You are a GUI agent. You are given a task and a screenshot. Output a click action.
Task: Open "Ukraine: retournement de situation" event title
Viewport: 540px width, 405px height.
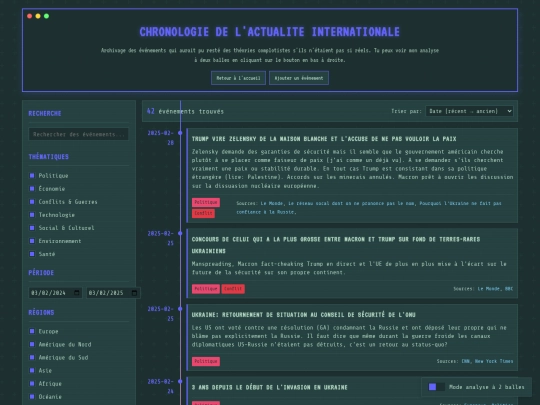pyautogui.click(x=303, y=315)
